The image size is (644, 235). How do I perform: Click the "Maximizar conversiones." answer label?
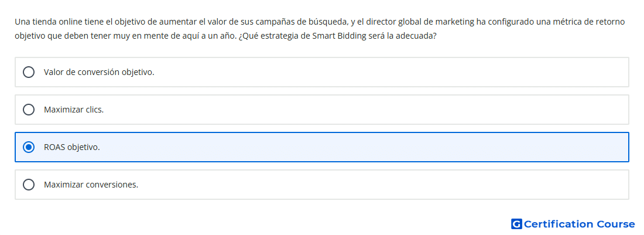91,185
